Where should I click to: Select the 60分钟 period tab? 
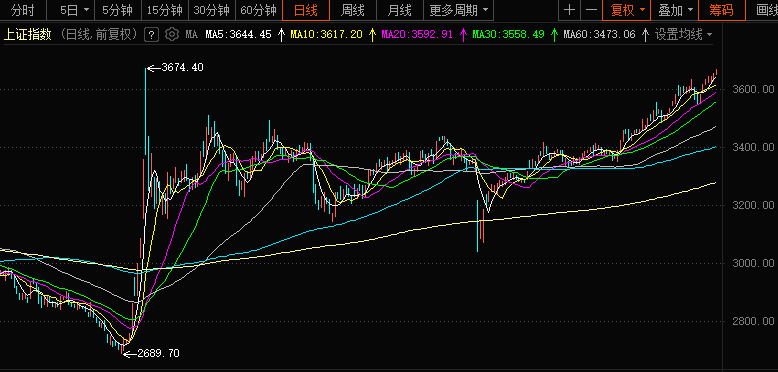259,10
